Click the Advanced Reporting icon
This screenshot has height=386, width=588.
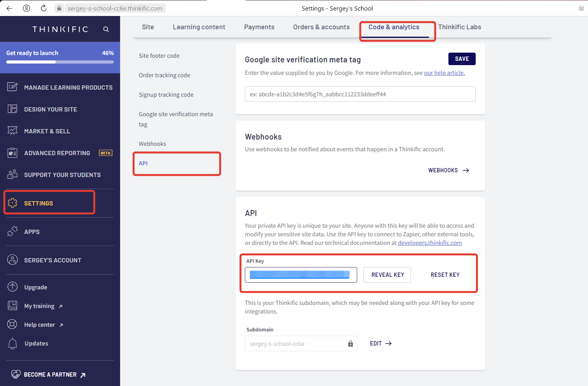coord(12,153)
